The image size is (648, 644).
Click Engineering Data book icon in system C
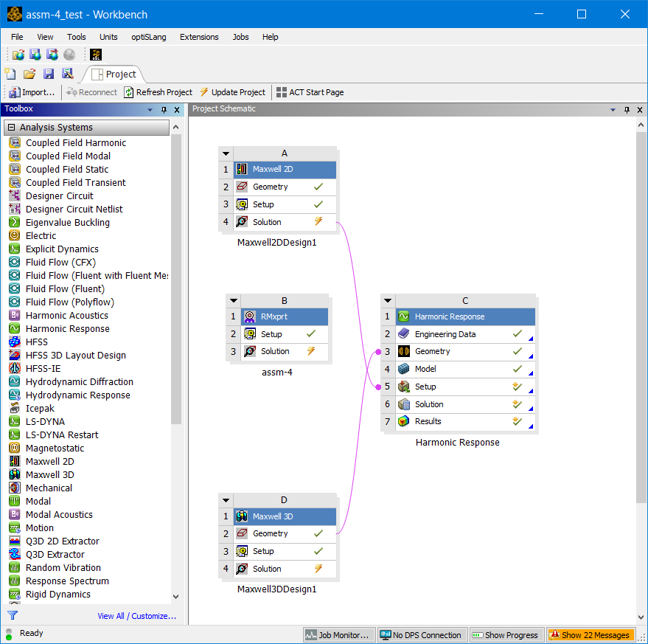pyautogui.click(x=404, y=333)
